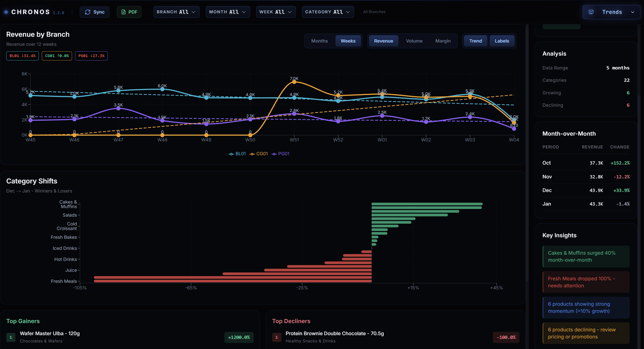Open the Category filter dropdown
Image resolution: width=644 pixels, height=349 pixels.
(x=327, y=12)
